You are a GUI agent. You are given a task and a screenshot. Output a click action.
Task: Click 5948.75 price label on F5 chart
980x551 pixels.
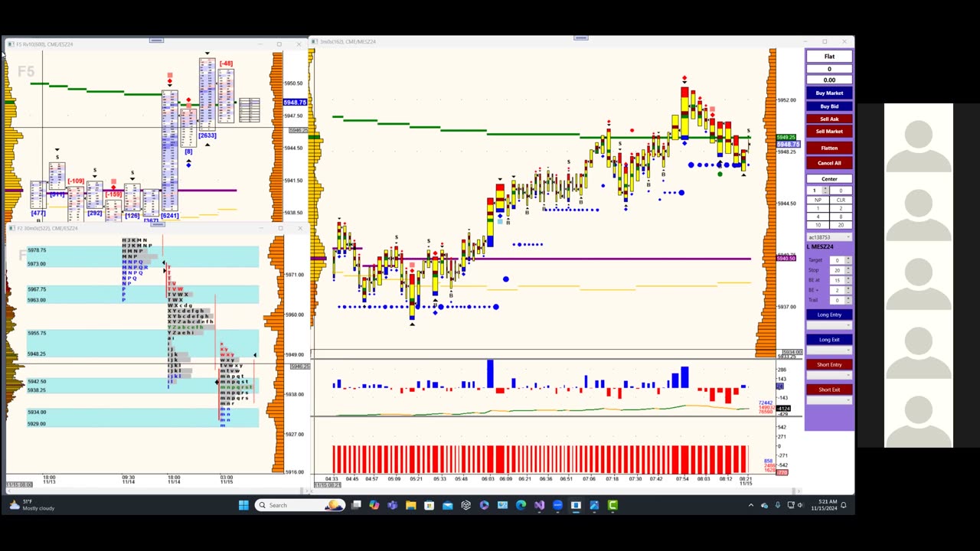pos(295,102)
